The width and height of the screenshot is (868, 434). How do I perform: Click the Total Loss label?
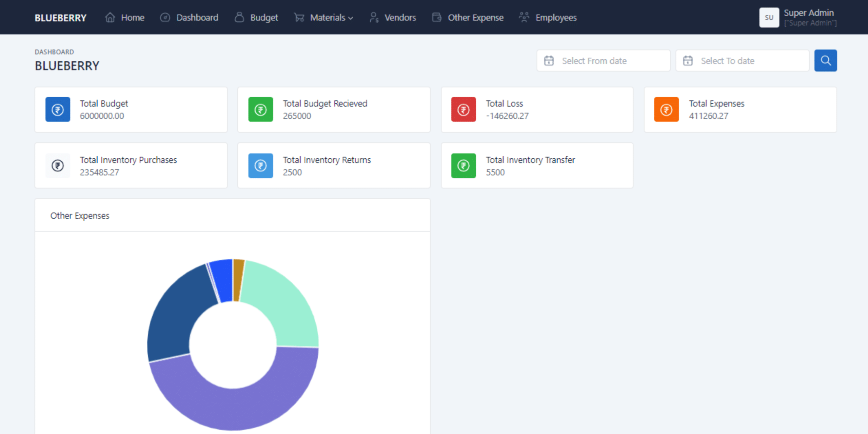click(505, 103)
